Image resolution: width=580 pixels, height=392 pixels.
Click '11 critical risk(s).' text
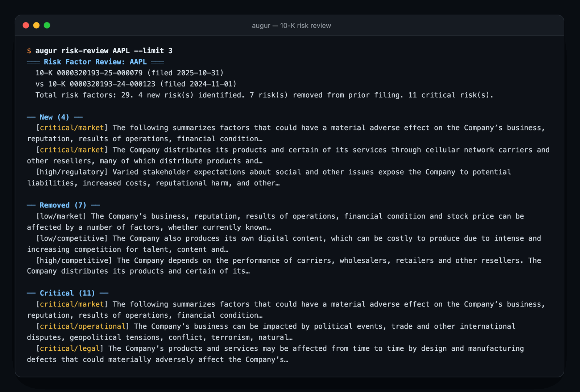451,95
